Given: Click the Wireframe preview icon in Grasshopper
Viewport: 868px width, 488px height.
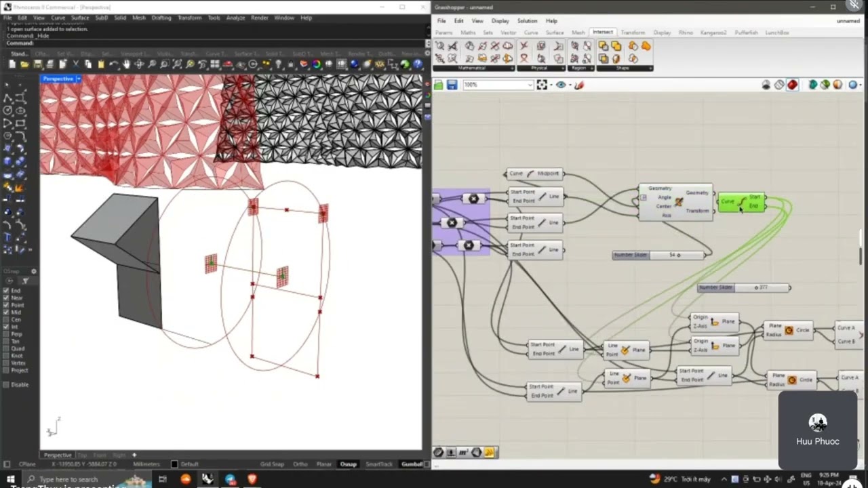Looking at the screenshot, I should 779,85.
